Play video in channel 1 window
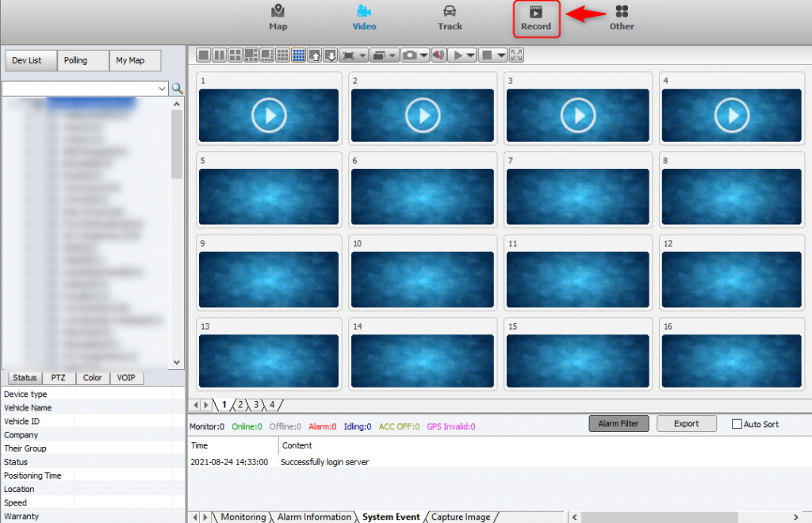 (269, 116)
